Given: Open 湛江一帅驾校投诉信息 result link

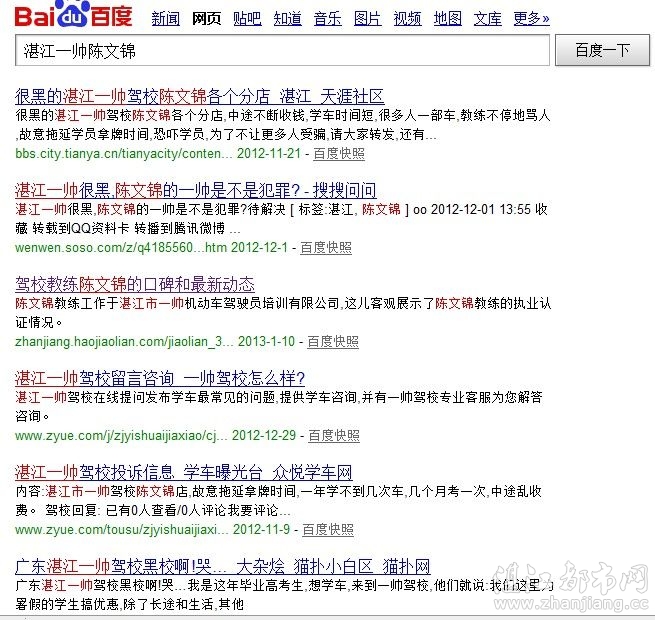Looking at the screenshot, I should click(x=184, y=472).
